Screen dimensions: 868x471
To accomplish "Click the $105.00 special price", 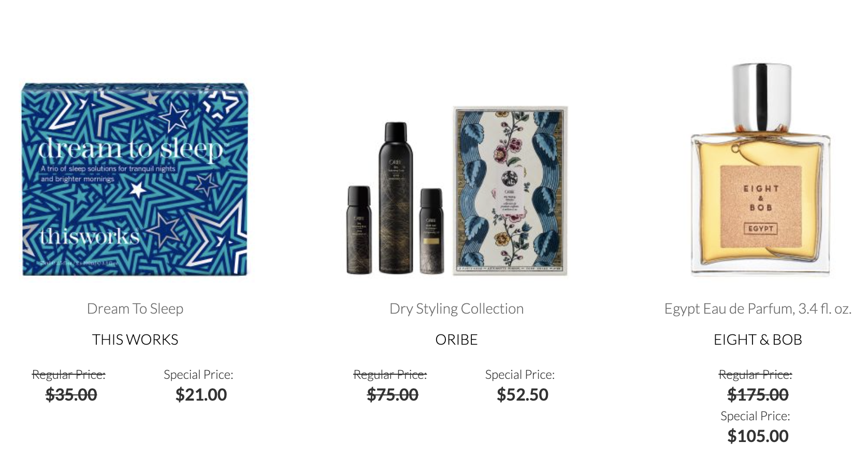I will 758,436.
